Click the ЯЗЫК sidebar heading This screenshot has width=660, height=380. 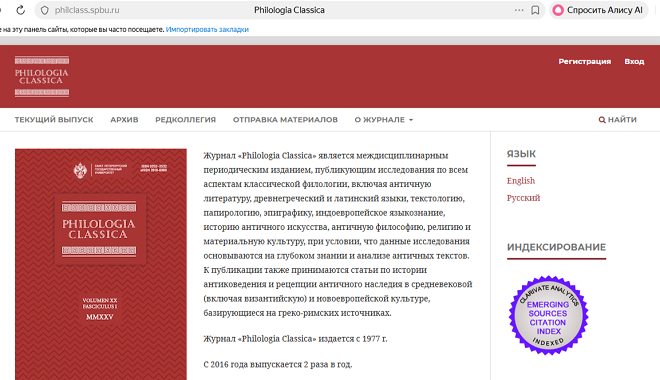coord(521,154)
